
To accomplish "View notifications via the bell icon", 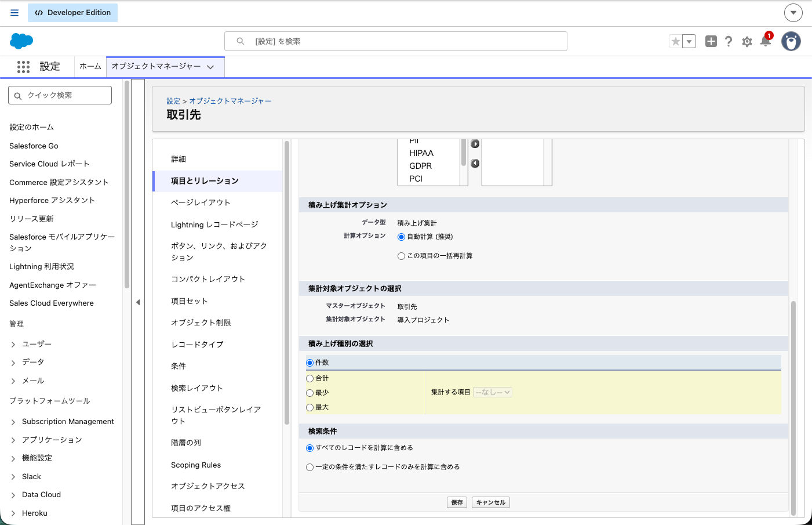I will [766, 41].
